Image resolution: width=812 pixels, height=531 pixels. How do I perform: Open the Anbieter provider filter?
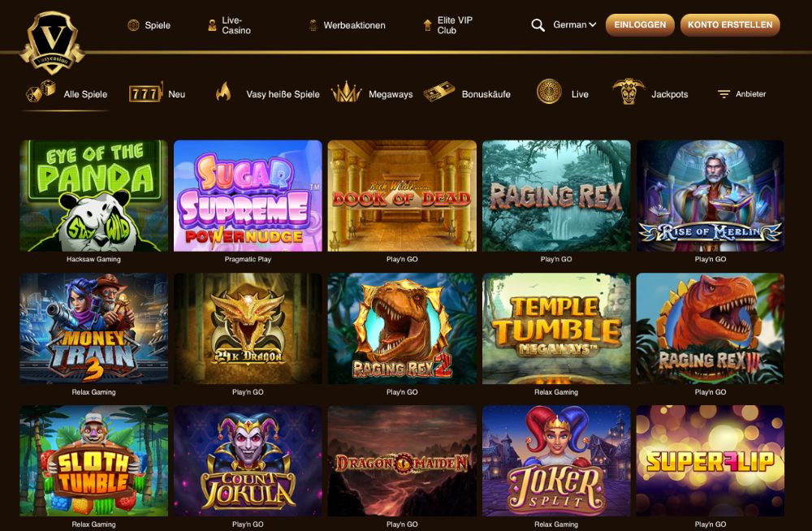coord(741,93)
